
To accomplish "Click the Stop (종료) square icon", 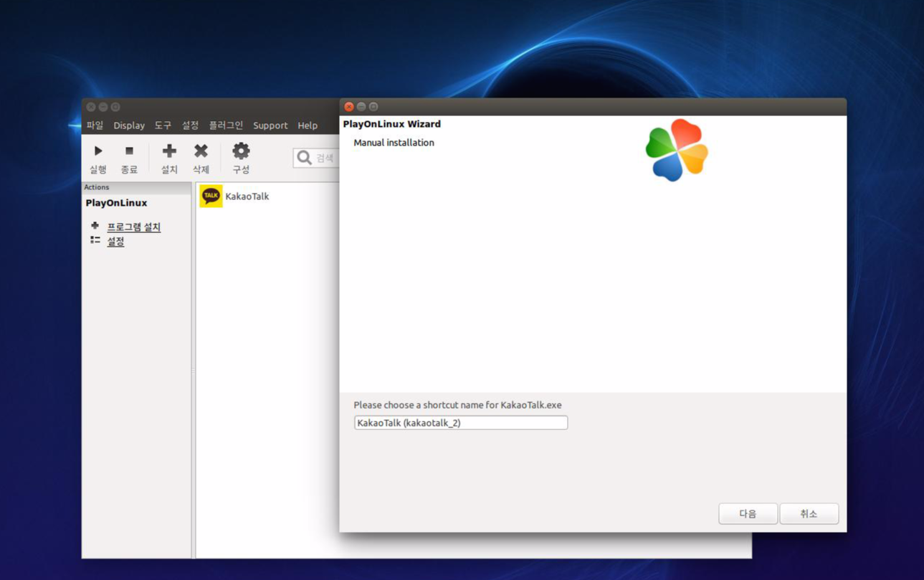I will tap(129, 151).
